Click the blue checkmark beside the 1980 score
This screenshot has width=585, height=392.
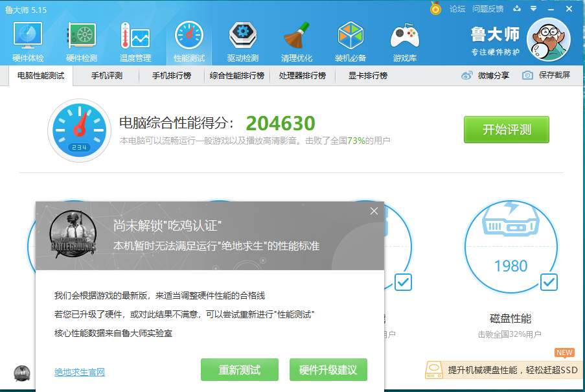(550, 282)
